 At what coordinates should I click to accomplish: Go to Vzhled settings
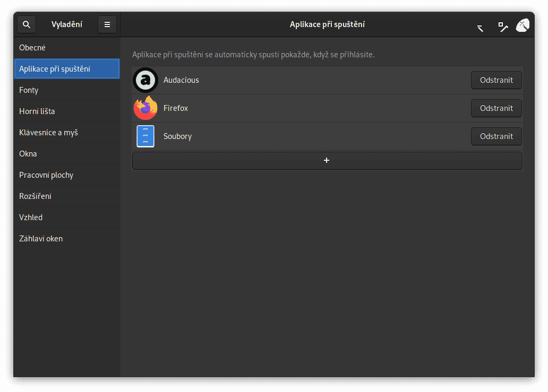pyautogui.click(x=67, y=217)
